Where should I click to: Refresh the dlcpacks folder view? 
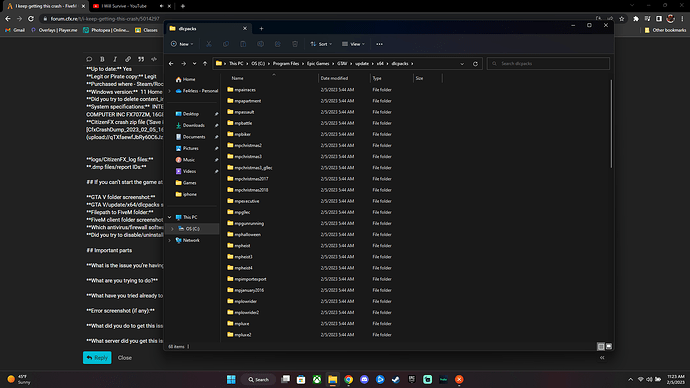click(x=475, y=64)
